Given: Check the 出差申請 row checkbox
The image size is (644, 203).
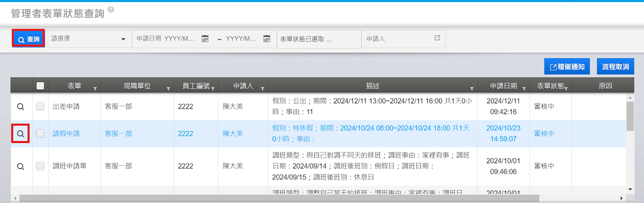Looking at the screenshot, I should pos(40,107).
